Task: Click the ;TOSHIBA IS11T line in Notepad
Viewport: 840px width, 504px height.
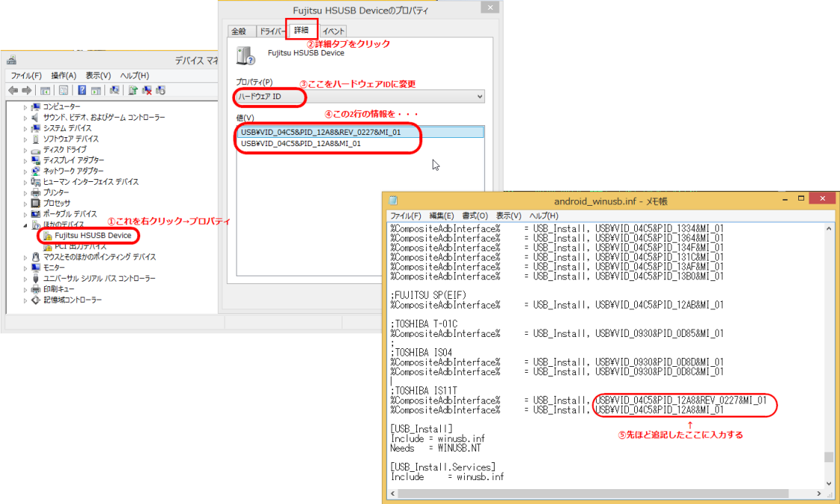Action: point(424,391)
